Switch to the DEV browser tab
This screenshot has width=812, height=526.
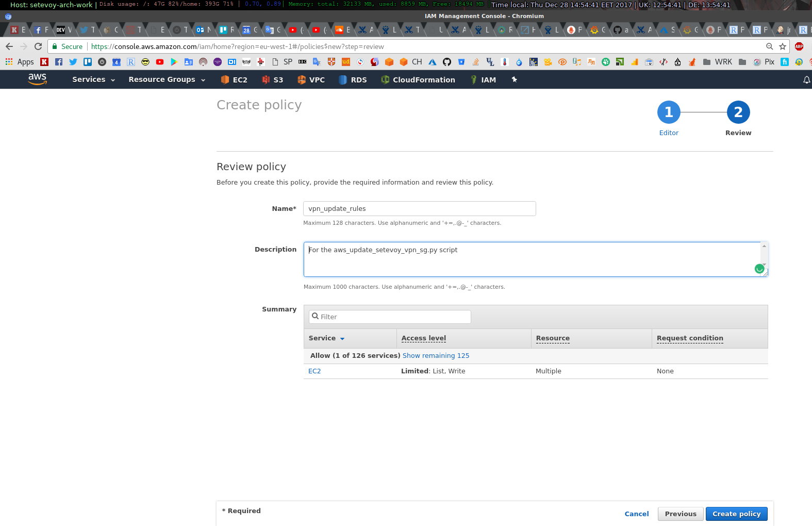[64, 30]
